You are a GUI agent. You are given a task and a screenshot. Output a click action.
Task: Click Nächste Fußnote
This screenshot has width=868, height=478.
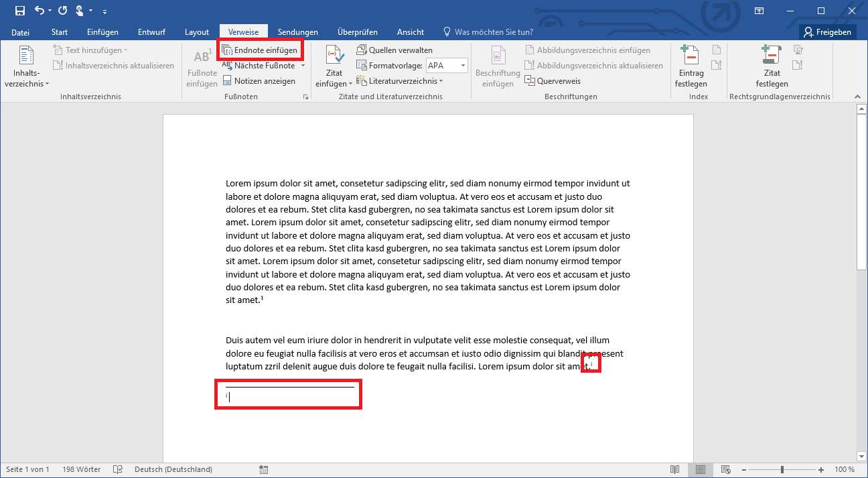tap(259, 66)
